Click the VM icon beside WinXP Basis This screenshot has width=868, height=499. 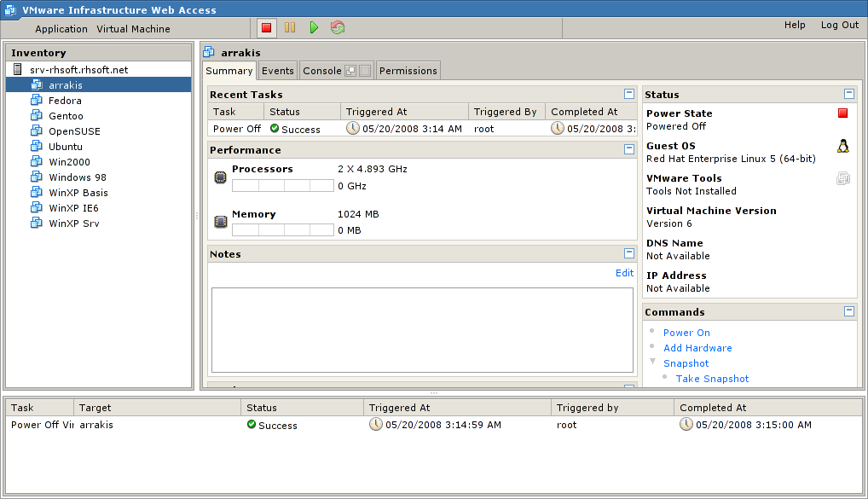click(37, 192)
